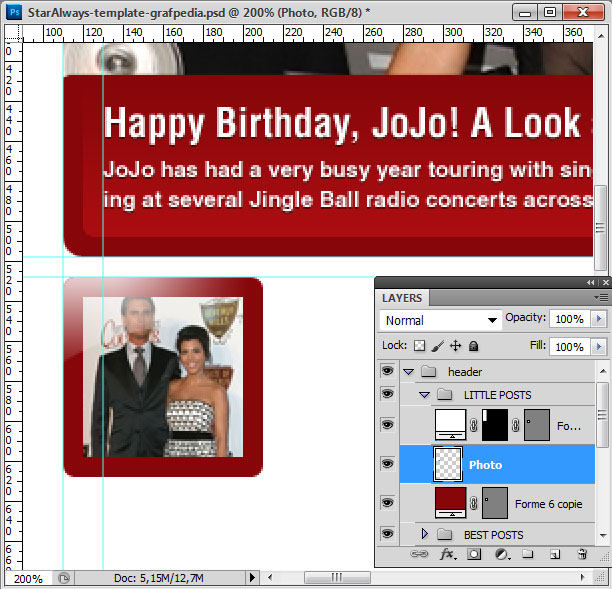Select the header group row
This screenshot has height=589, width=612.
(x=497, y=372)
